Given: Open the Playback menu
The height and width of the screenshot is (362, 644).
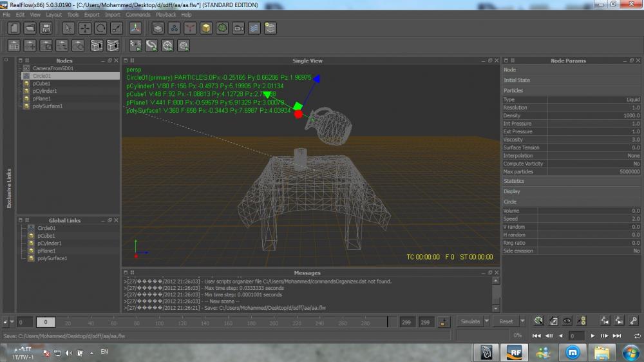Looking at the screenshot, I should (166, 14).
